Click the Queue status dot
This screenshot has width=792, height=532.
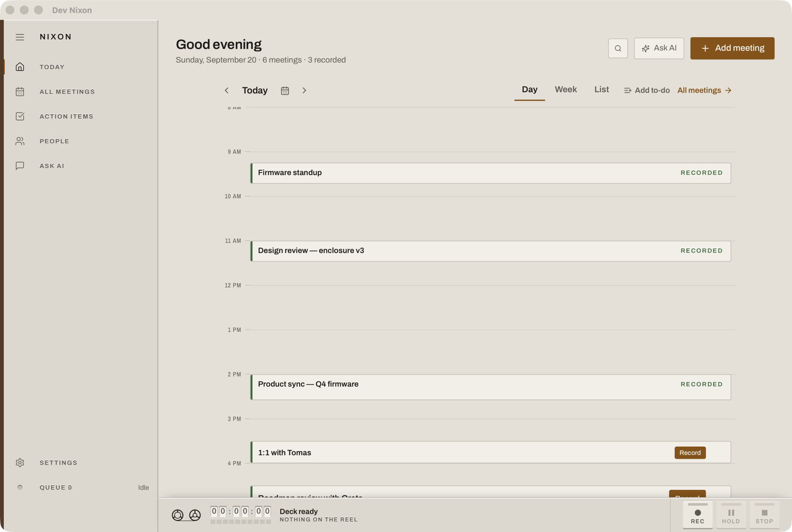click(20, 487)
